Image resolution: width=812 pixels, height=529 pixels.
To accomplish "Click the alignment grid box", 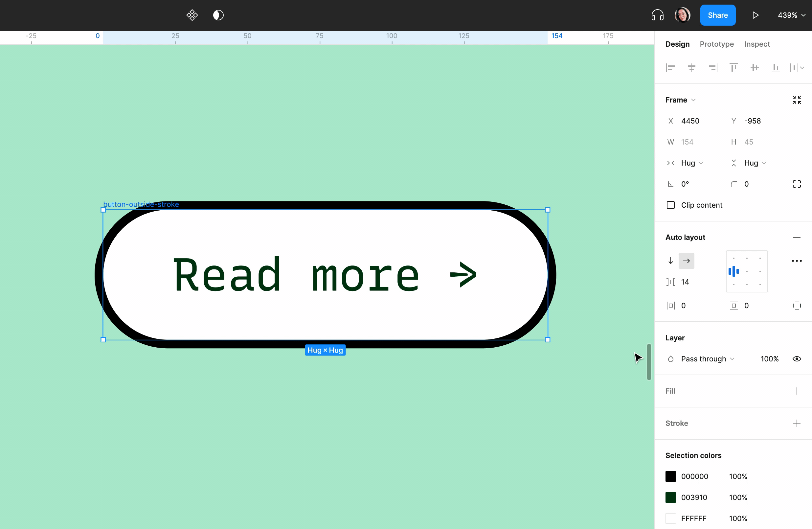I will (747, 271).
